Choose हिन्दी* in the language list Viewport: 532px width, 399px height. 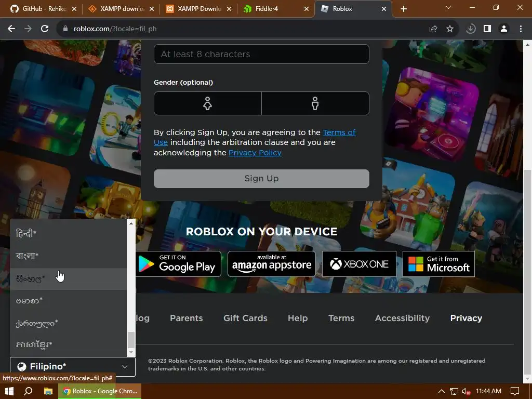pos(68,233)
